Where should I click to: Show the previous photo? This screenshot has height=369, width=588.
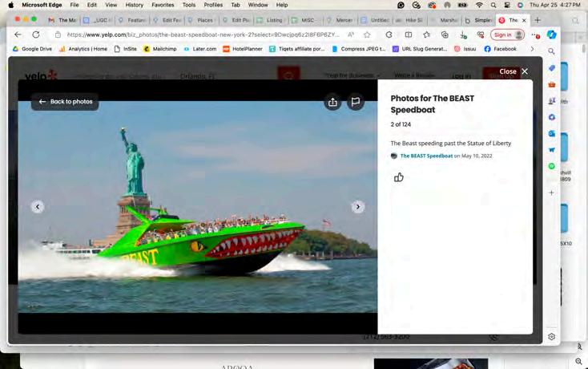38,206
